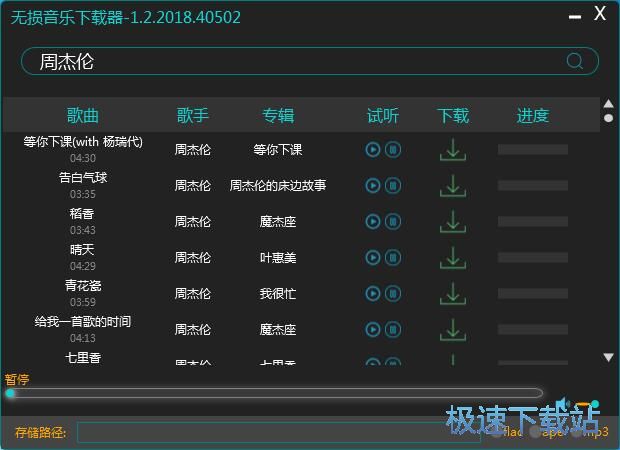
Task: Minimize the 无损音乐下载器 window
Action: point(575,17)
